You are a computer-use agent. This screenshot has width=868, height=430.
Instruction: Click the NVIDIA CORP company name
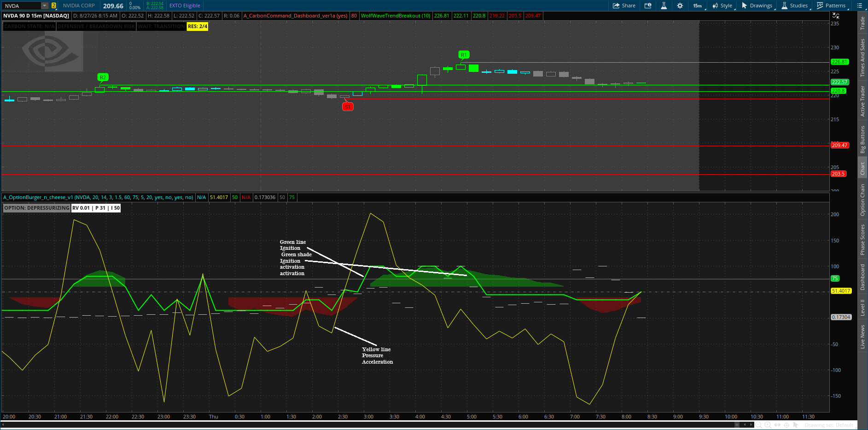tap(79, 6)
